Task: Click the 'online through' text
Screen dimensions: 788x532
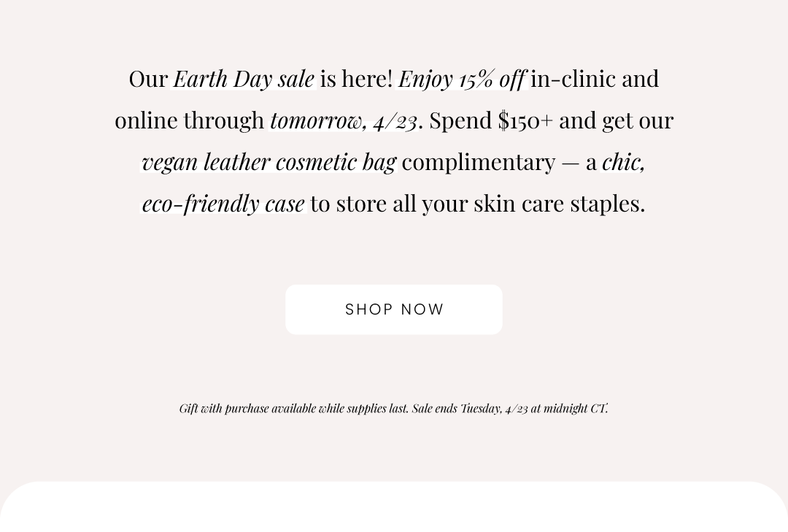Action: (x=190, y=121)
